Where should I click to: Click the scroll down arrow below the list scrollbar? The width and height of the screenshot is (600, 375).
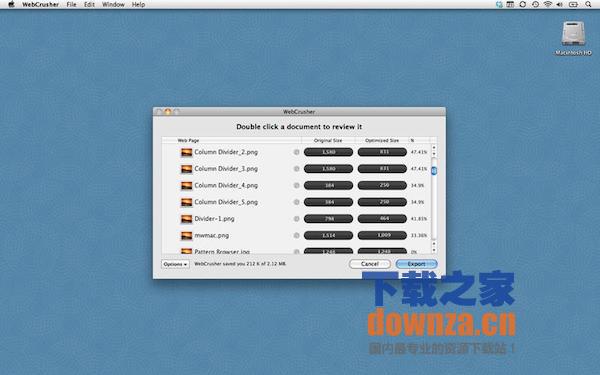click(x=434, y=250)
